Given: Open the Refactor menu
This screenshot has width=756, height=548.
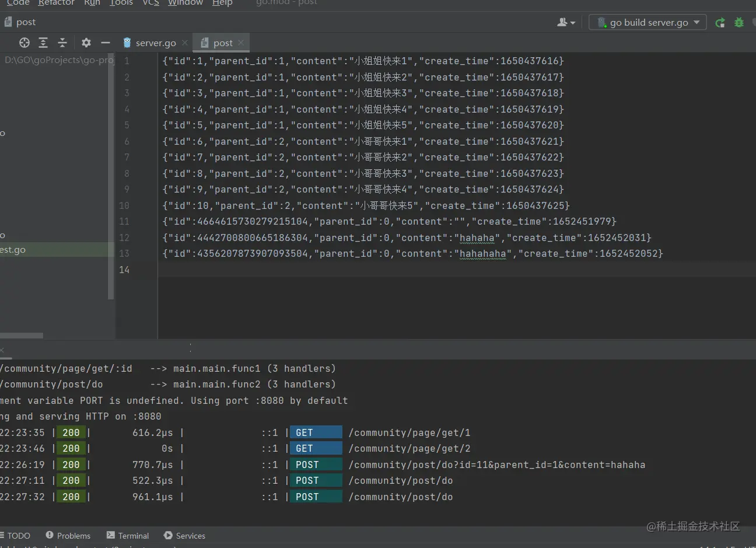Looking at the screenshot, I should pyautogui.click(x=57, y=3).
